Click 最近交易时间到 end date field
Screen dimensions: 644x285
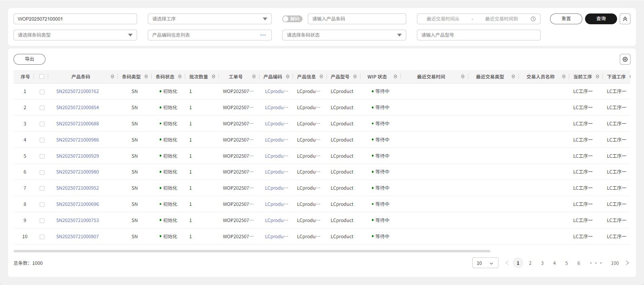coord(502,19)
